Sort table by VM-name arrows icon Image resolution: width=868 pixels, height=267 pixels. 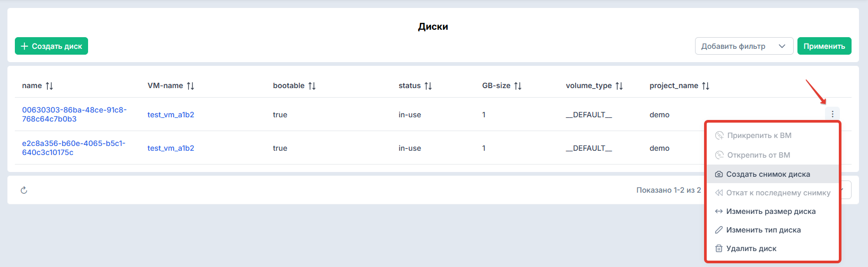coord(190,86)
